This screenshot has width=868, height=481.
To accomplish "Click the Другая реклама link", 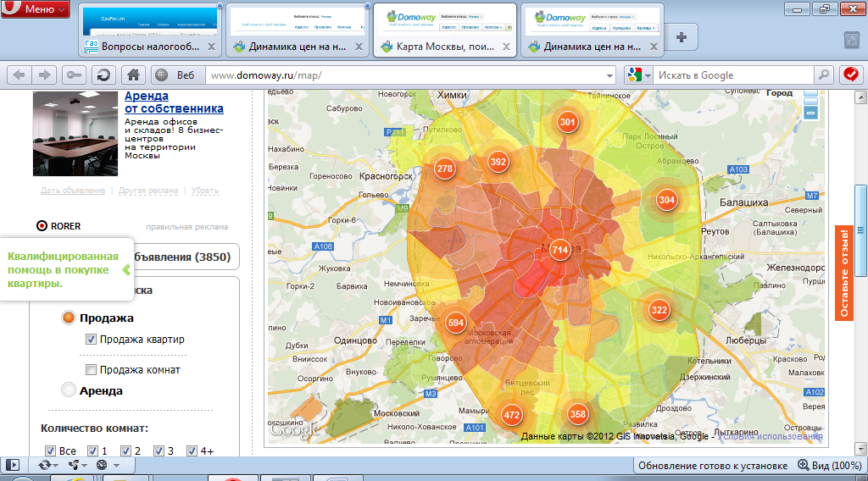I will (147, 191).
